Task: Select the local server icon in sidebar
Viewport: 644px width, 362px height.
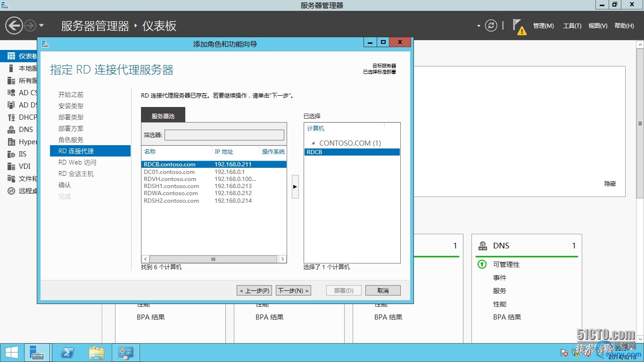Action: click(11, 68)
